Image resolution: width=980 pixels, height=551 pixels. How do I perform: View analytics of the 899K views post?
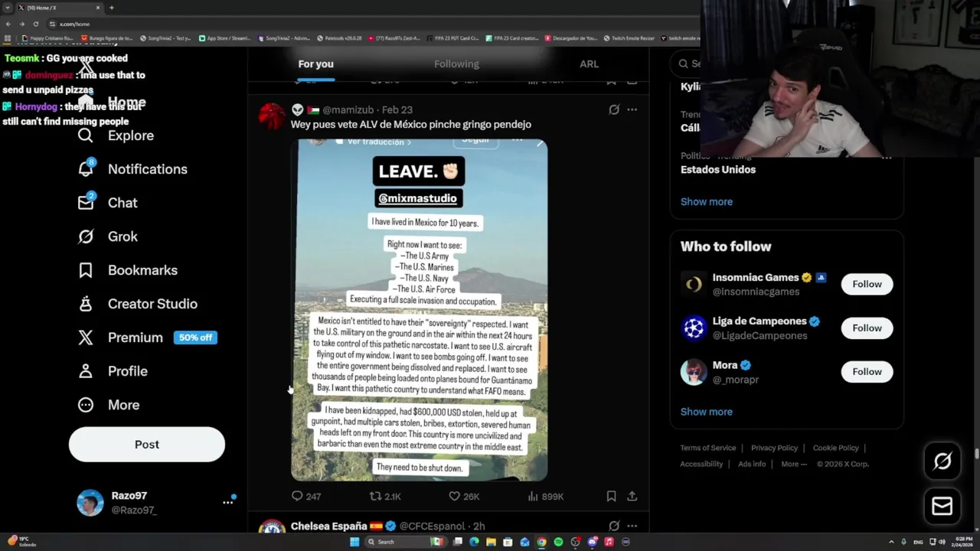[x=533, y=496]
